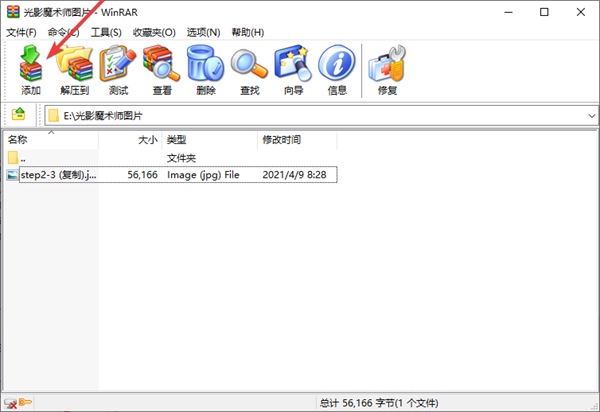The height and width of the screenshot is (412, 600).
Task: Click the 56,166 size cell
Action: pos(142,175)
